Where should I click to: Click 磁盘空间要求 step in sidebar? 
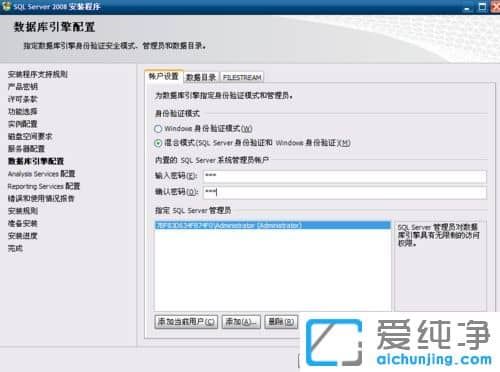click(x=30, y=136)
